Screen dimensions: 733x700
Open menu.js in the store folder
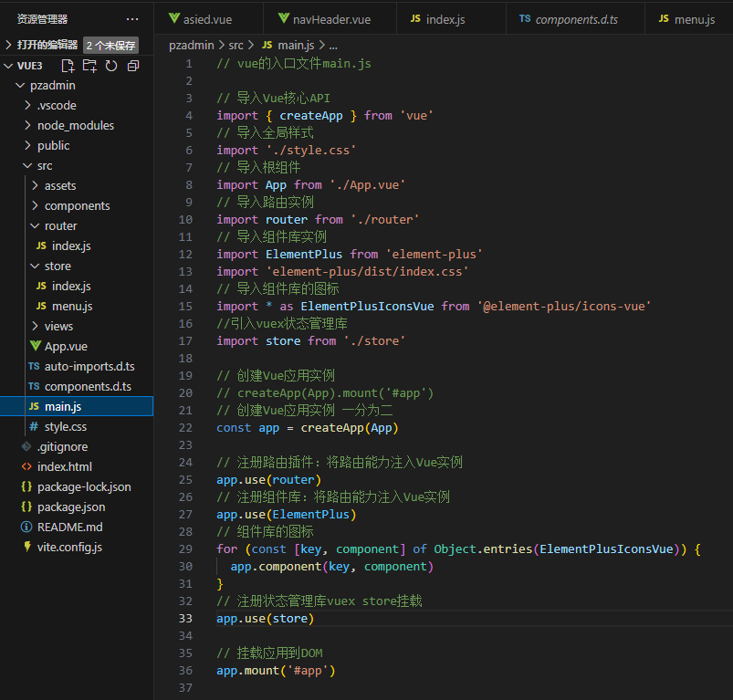tap(72, 307)
